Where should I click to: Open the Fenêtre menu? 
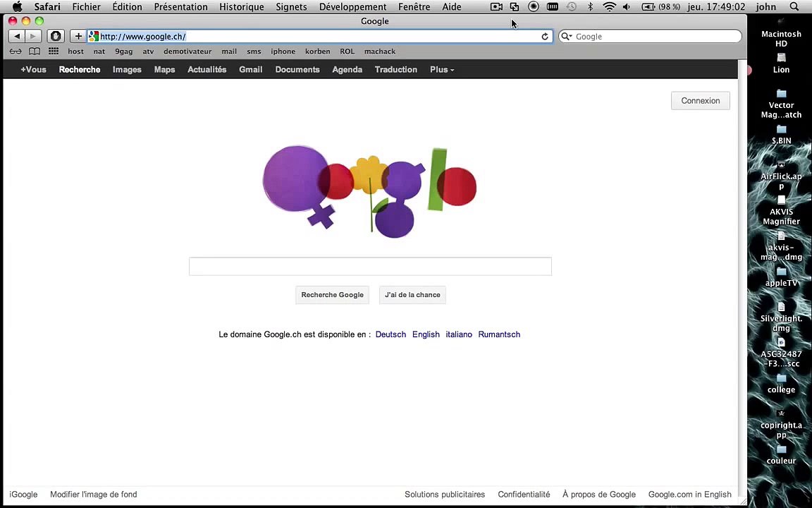click(x=414, y=7)
